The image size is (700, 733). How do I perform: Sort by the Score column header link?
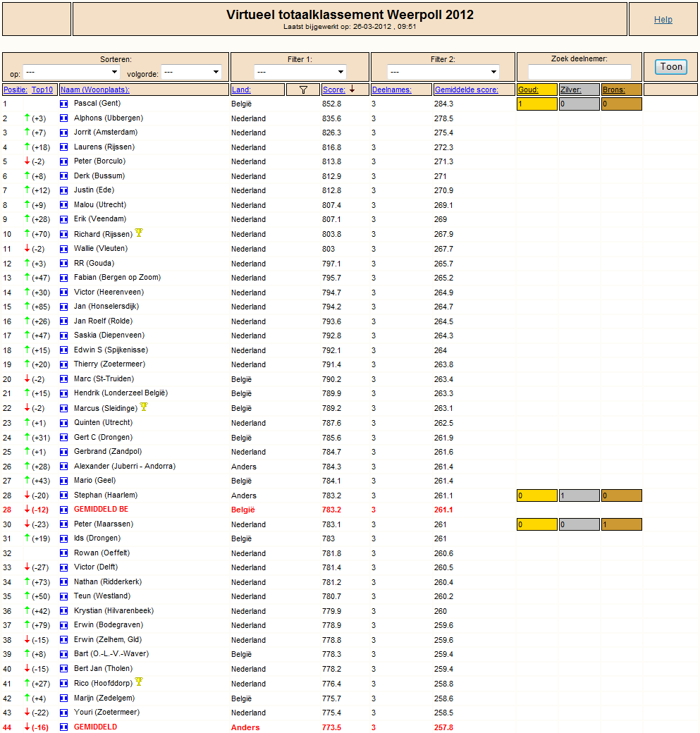(x=334, y=90)
